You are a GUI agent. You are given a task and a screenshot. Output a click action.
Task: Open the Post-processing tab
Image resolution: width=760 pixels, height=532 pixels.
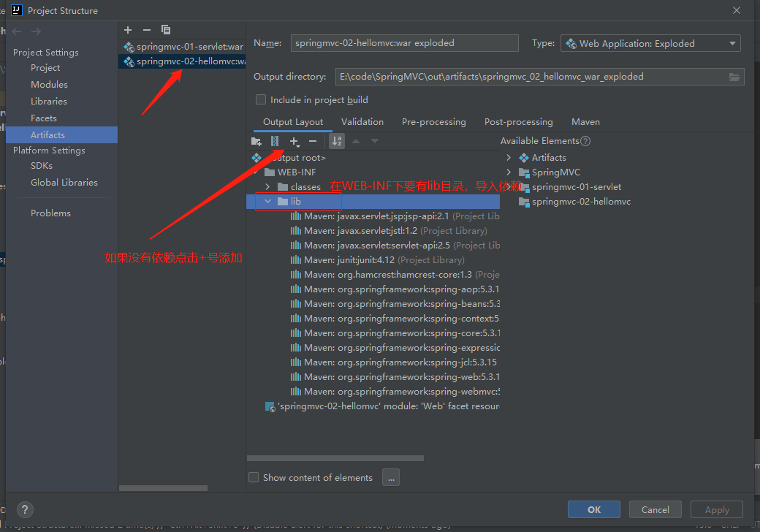pos(519,122)
